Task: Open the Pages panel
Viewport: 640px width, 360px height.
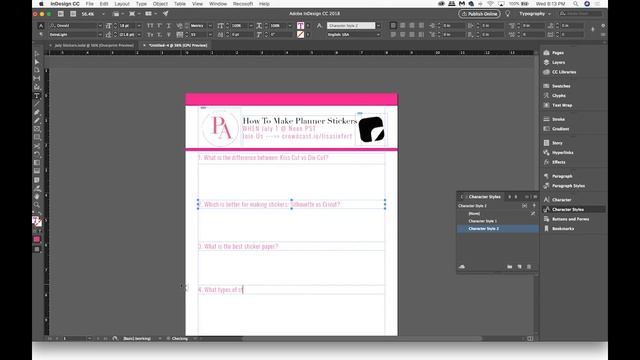Action: [x=558, y=53]
